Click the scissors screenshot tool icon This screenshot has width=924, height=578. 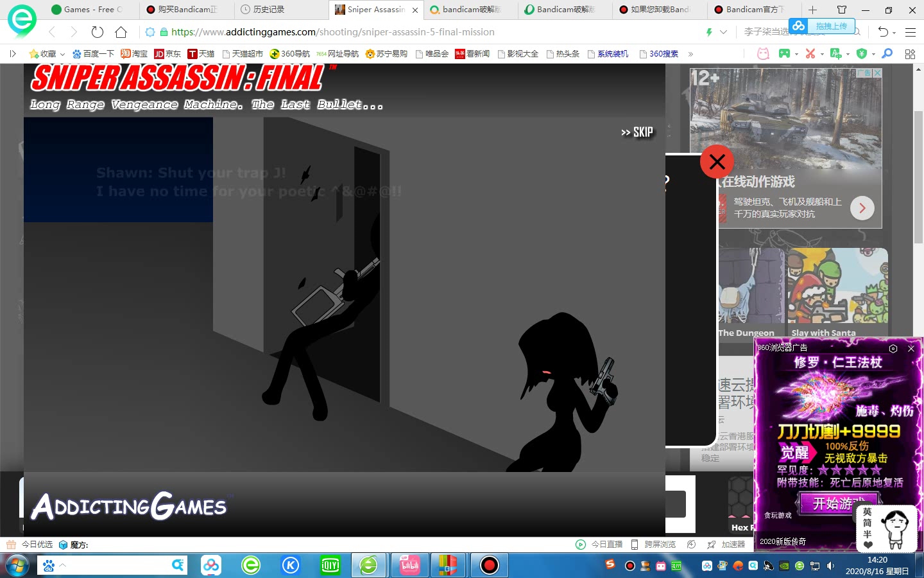[x=810, y=54]
